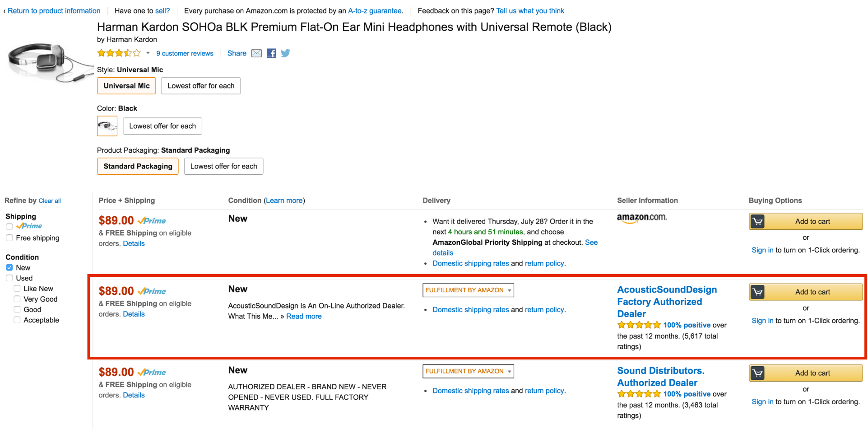This screenshot has width=868, height=429.
Task: Expand the star rating breakdown arrow
Action: [x=148, y=53]
